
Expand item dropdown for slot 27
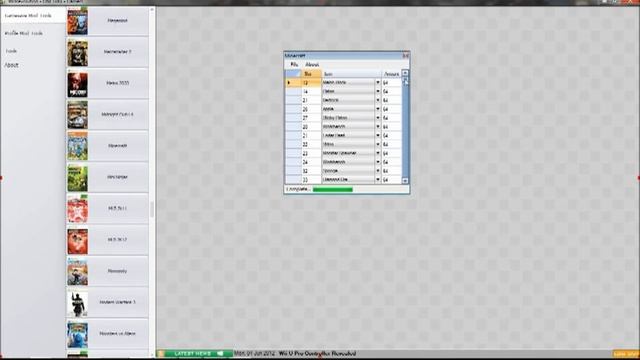pyautogui.click(x=378, y=118)
